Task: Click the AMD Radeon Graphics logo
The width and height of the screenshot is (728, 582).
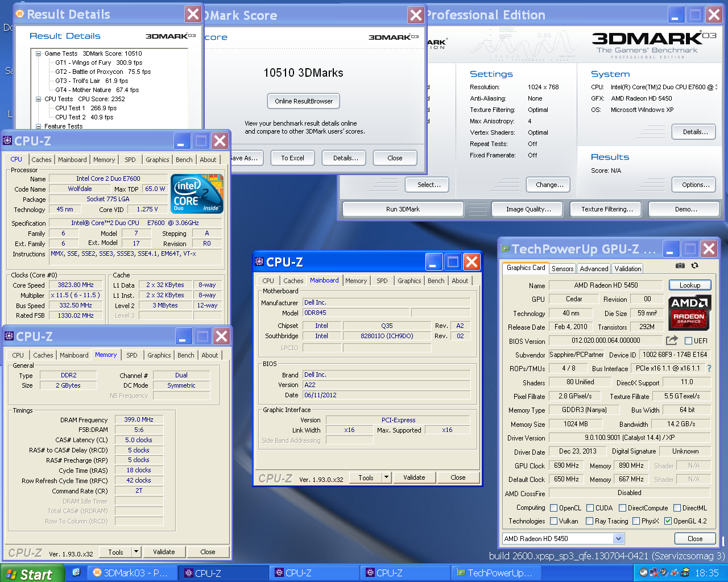Action: 689,313
